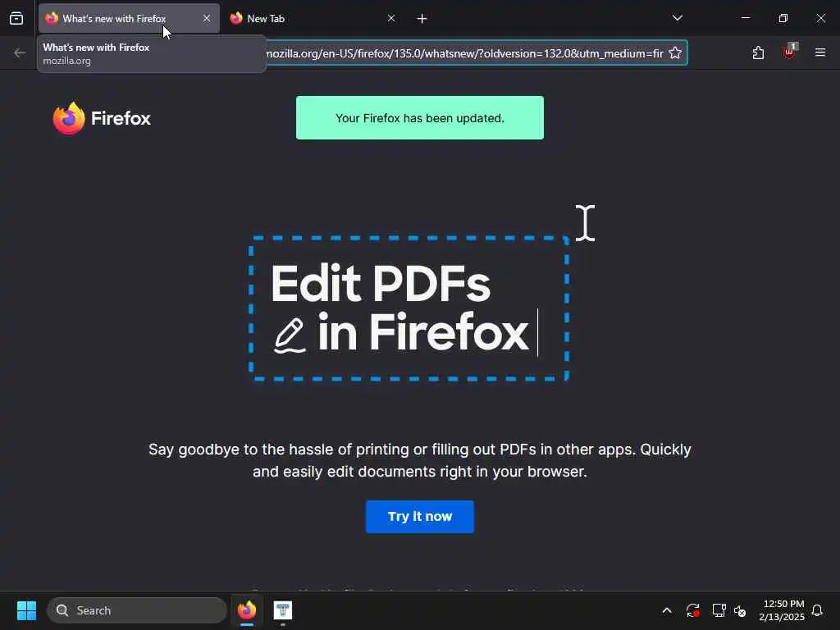Open the Firefox application menu
The height and width of the screenshot is (630, 840).
(820, 52)
